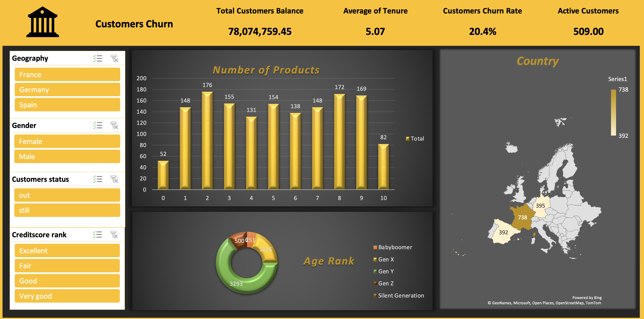Toggle multi-select in Gender slicer
The width and height of the screenshot is (644, 319).
pos(98,125)
